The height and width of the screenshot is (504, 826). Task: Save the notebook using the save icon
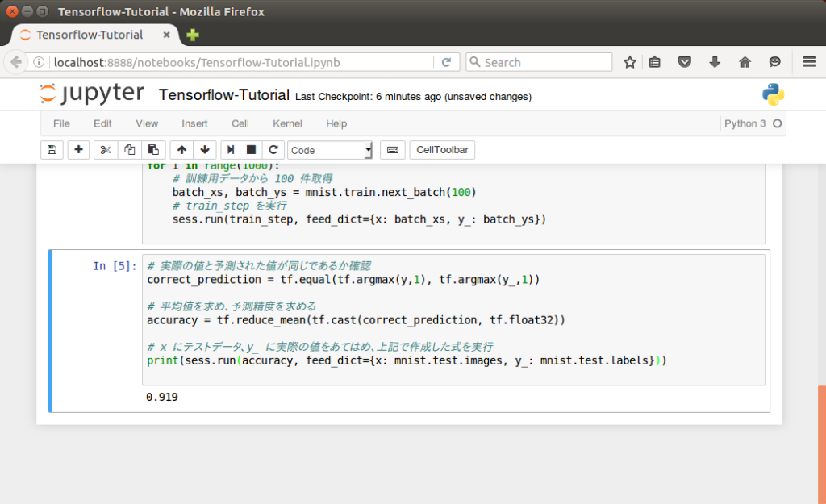coord(52,149)
